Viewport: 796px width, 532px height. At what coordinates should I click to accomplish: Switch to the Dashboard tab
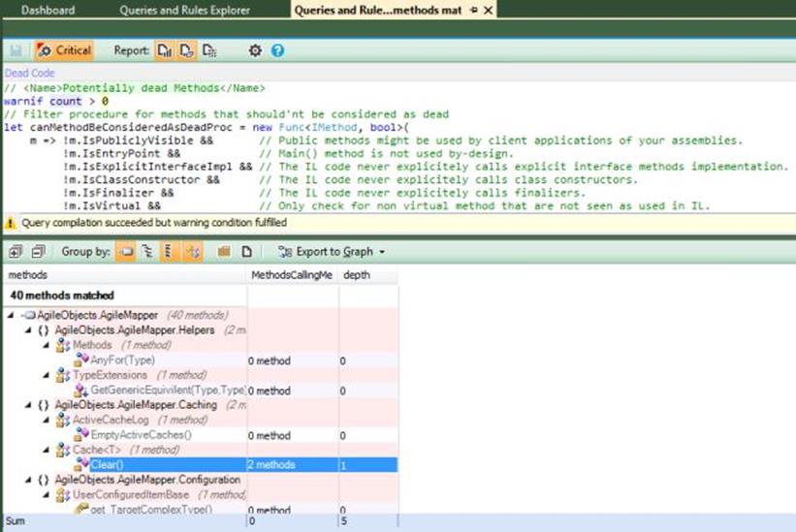(x=48, y=10)
